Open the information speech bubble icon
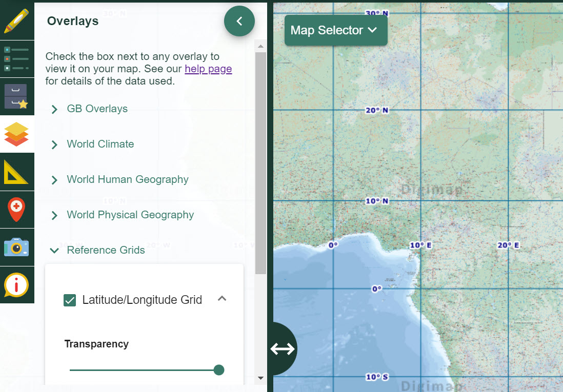This screenshot has height=392, width=563. (17, 285)
